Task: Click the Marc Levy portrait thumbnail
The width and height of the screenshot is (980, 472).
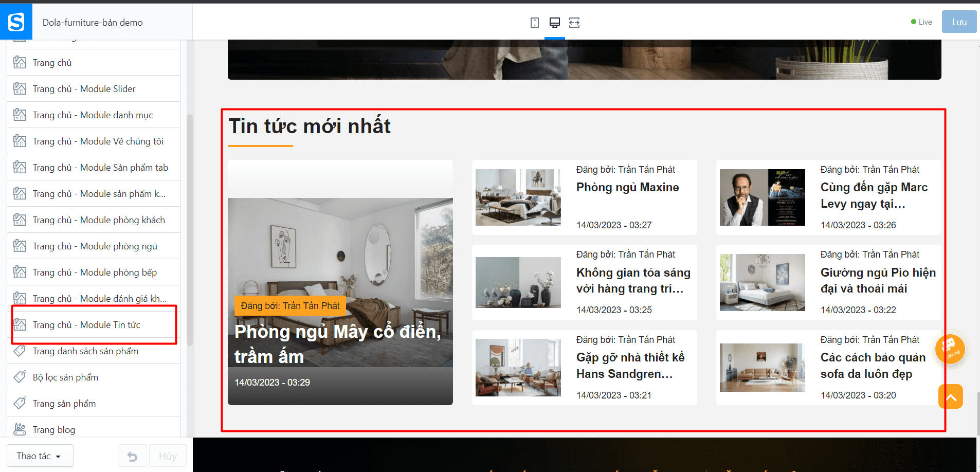Action: 763,197
